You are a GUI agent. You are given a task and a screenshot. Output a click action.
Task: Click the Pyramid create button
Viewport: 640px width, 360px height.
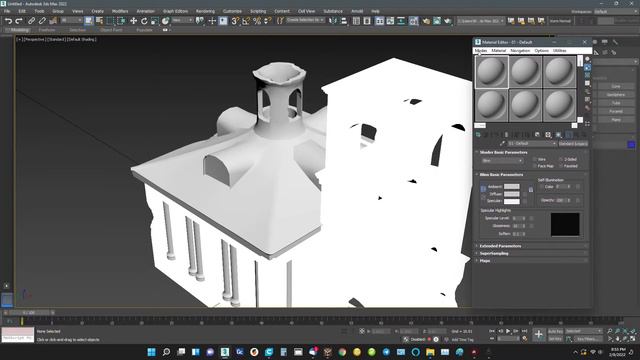tap(616, 111)
